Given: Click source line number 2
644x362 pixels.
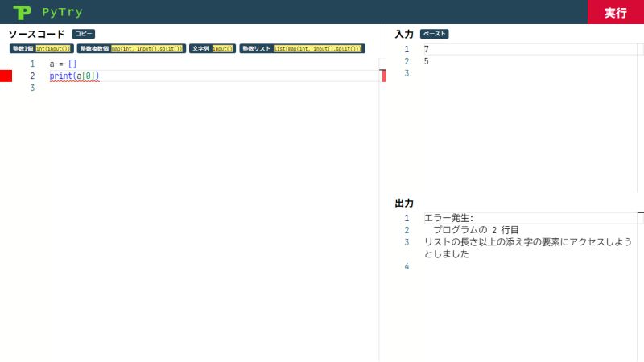Looking at the screenshot, I should pyautogui.click(x=32, y=76).
